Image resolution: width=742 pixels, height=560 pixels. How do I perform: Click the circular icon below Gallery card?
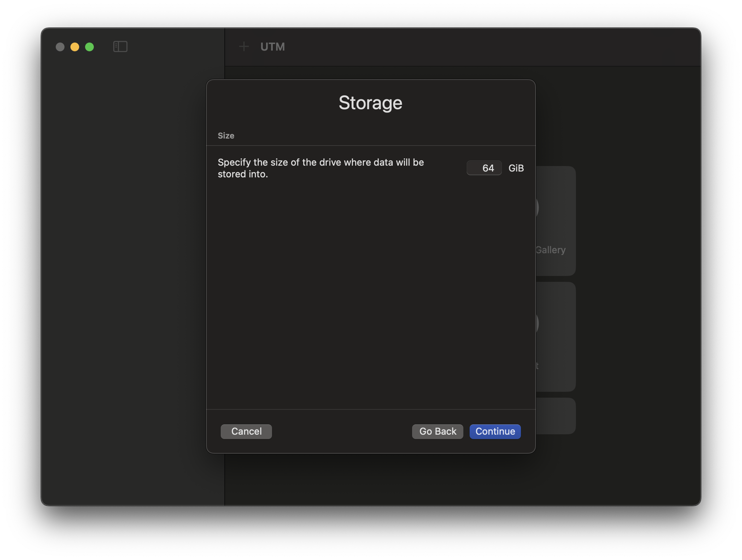[537, 324]
